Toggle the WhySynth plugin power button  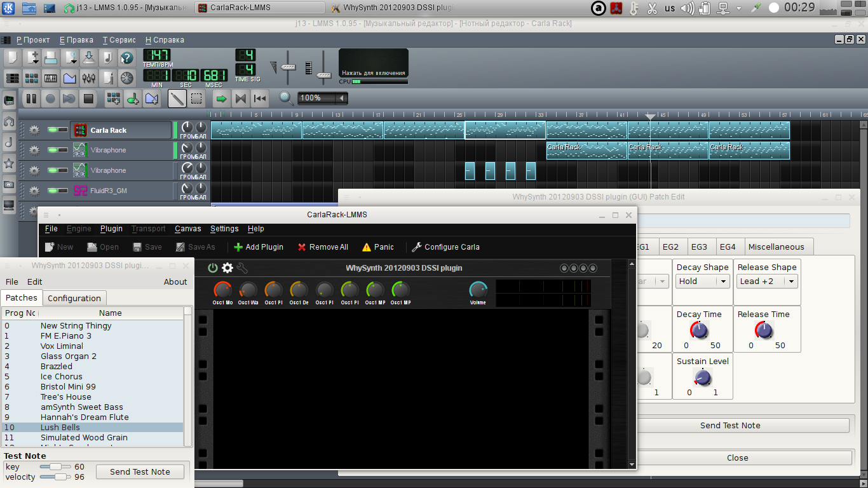pos(213,268)
